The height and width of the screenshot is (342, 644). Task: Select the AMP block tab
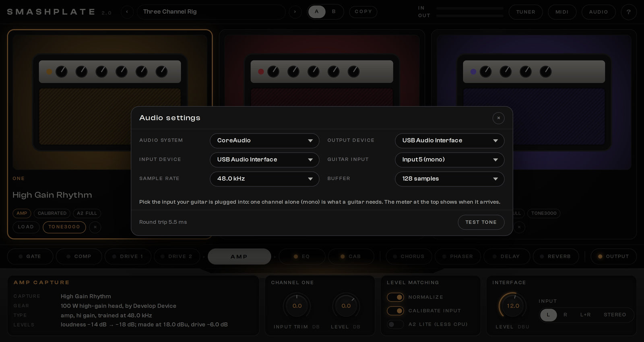coord(239,256)
